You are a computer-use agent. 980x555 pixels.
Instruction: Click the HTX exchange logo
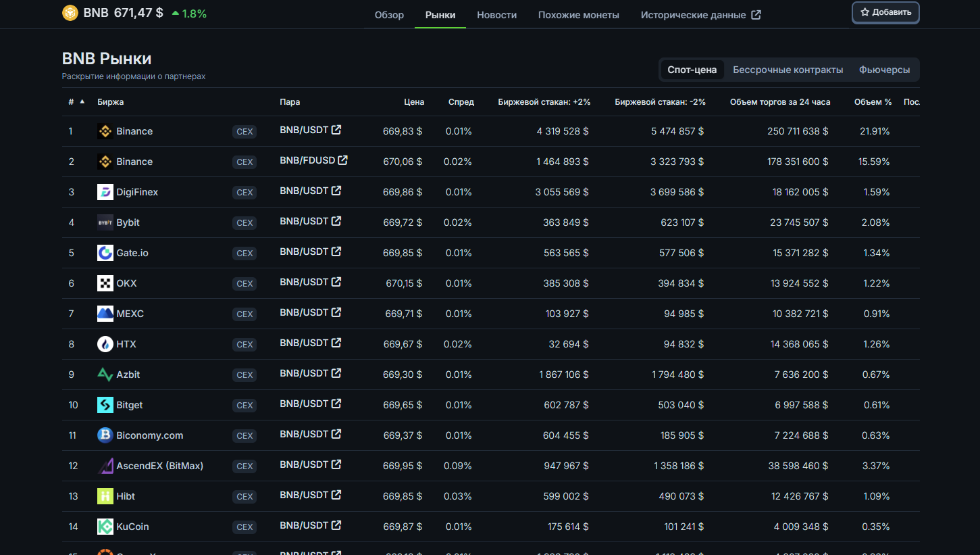(x=105, y=344)
